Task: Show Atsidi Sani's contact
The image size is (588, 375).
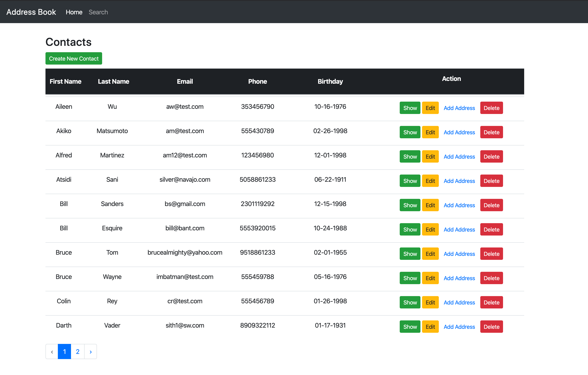Action: click(410, 181)
